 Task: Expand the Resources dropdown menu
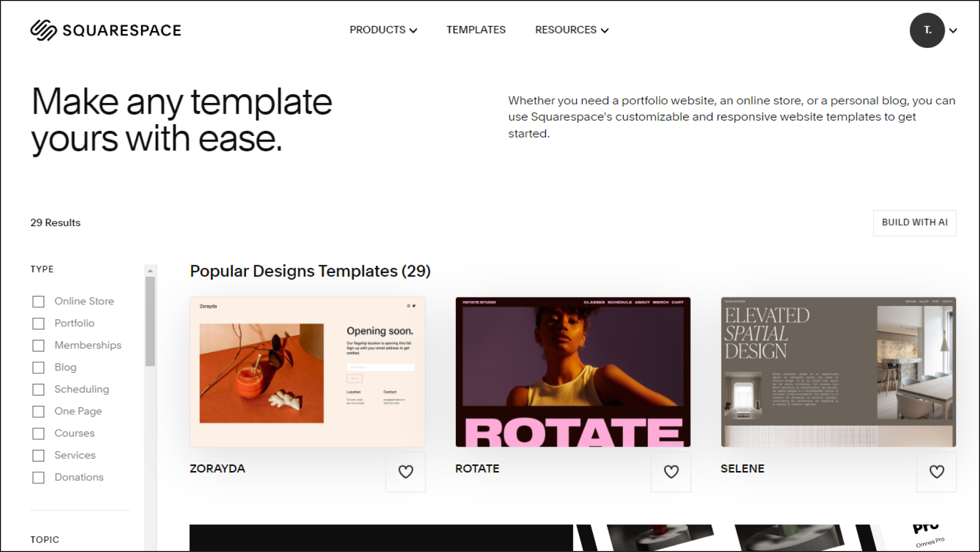571,30
